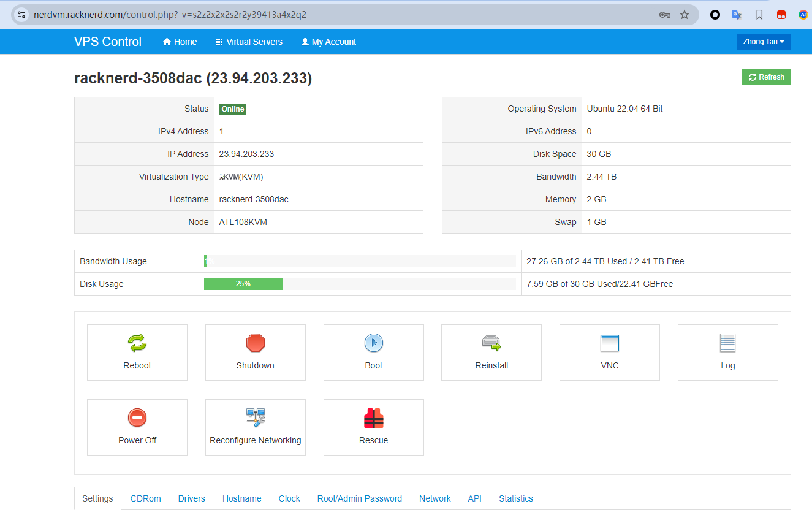Open My Account in the navigation bar
812x515 pixels.
click(328, 42)
